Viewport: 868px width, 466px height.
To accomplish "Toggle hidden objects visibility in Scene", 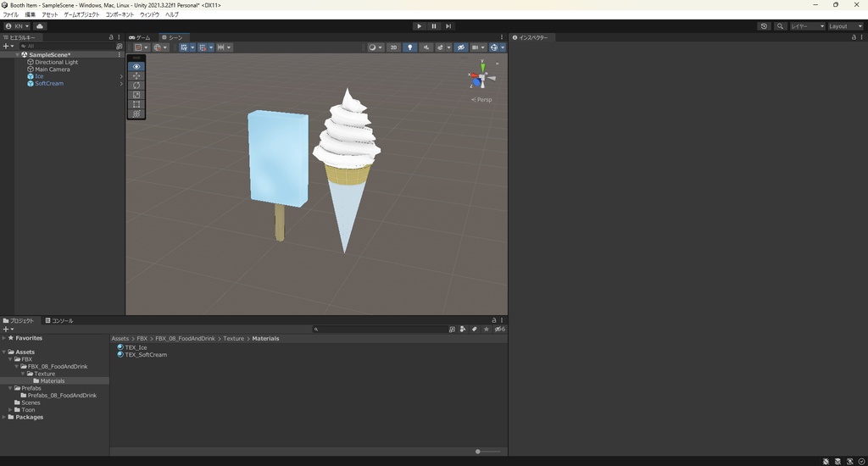I will tap(460, 47).
